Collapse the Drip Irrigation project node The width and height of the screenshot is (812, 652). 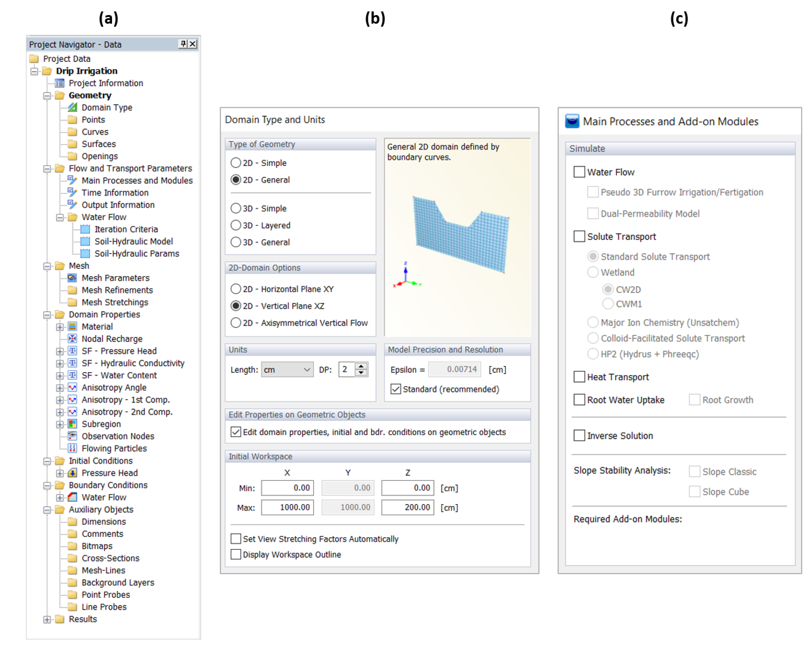coord(34,71)
